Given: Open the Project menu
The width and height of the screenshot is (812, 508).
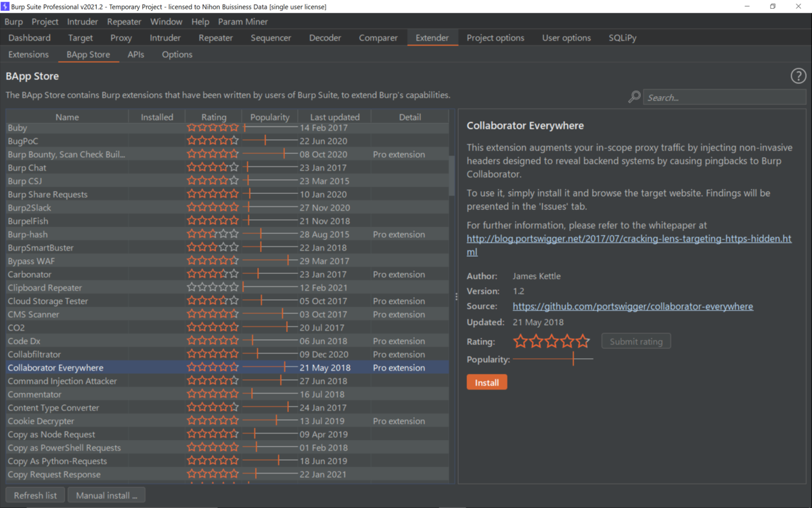Looking at the screenshot, I should click(45, 22).
